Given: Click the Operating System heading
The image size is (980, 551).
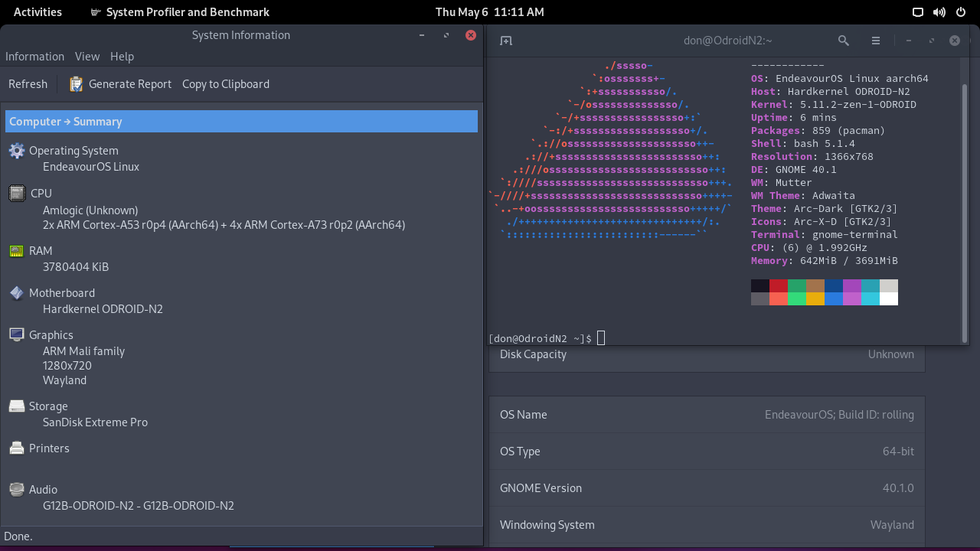Looking at the screenshot, I should point(73,151).
